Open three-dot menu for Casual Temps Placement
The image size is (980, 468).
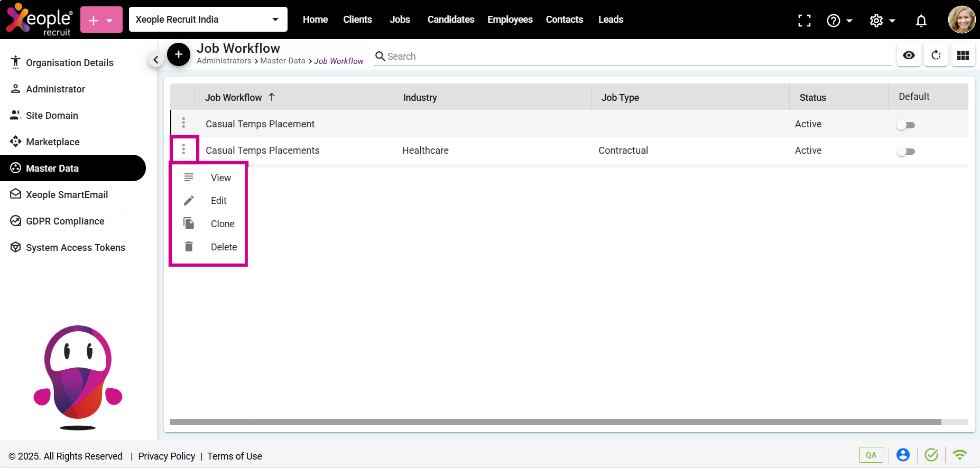pyautogui.click(x=183, y=123)
